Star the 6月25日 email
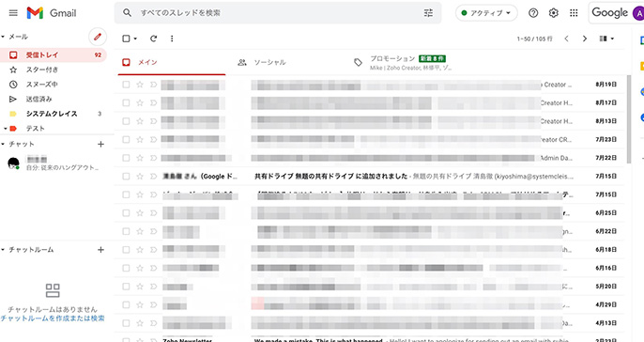This screenshot has height=342, width=644. click(140, 213)
